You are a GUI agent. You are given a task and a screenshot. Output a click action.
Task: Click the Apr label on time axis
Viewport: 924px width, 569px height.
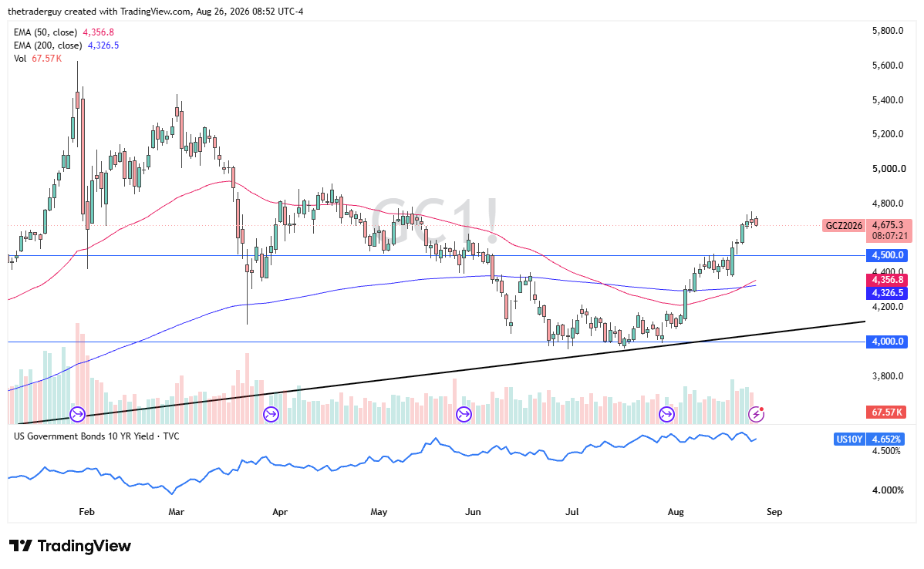[280, 512]
